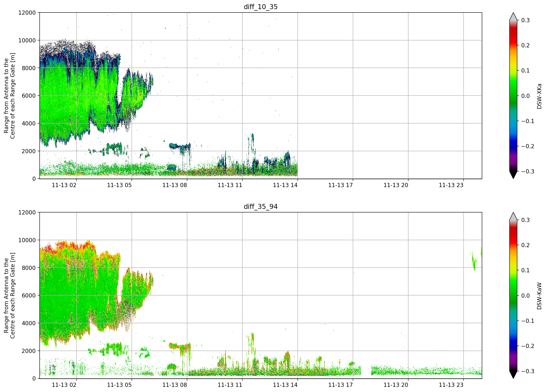This screenshot has height=392, width=546.
Task: Click the 10000 y-tick of diff_35_94
Action: 27,240
